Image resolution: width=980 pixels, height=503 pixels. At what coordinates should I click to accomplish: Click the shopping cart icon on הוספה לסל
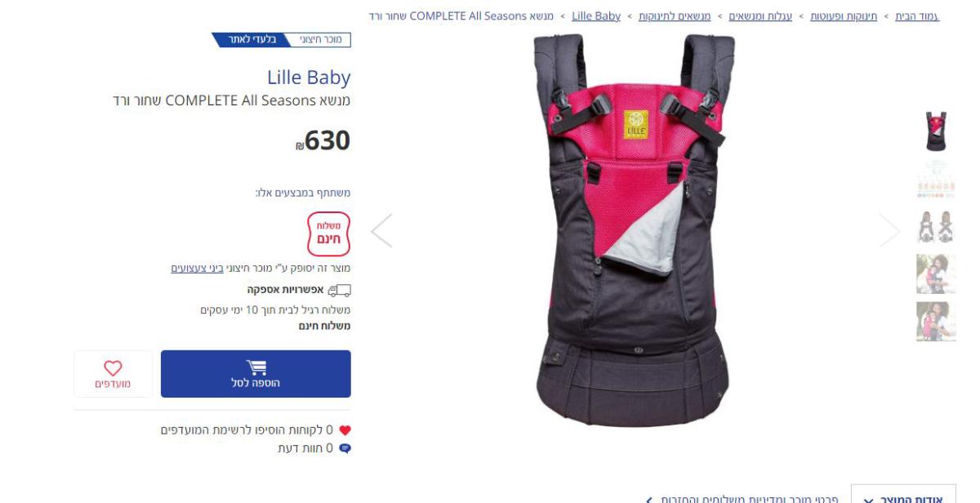pyautogui.click(x=256, y=367)
